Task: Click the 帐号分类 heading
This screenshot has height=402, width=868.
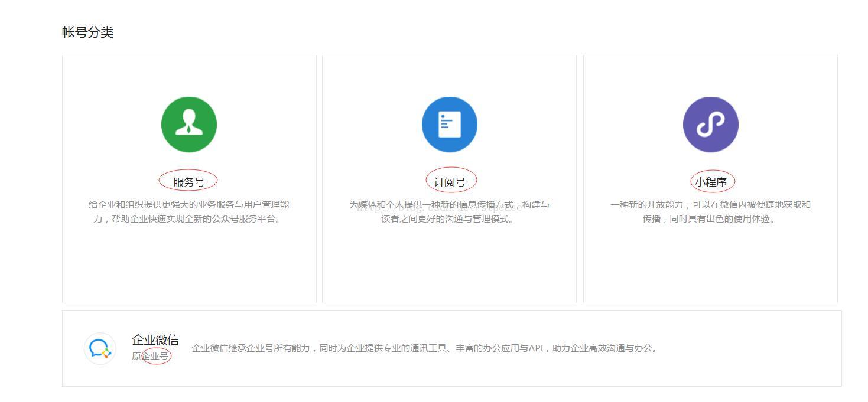Action: click(87, 32)
